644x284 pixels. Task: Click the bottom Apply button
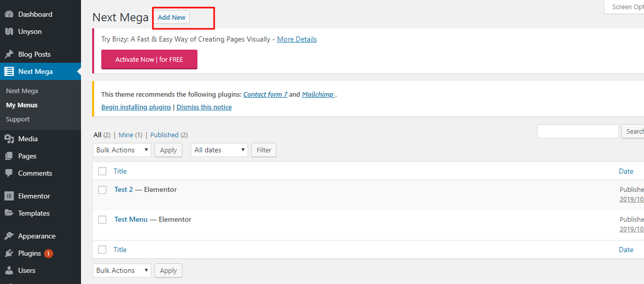pyautogui.click(x=168, y=270)
